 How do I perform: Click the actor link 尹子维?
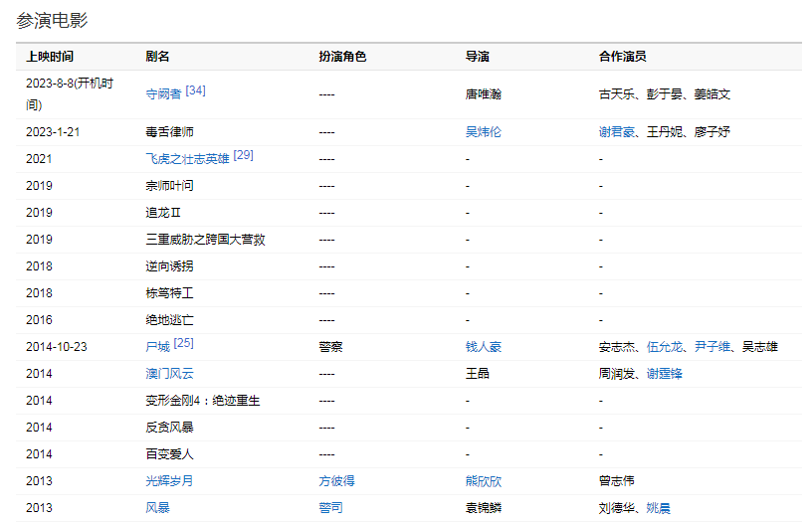click(711, 347)
